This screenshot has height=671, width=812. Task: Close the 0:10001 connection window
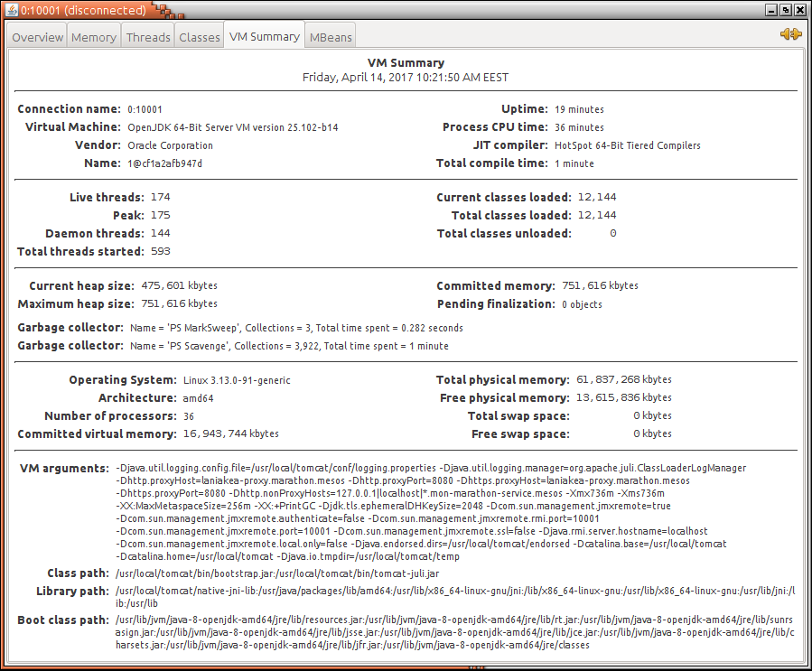798,10
